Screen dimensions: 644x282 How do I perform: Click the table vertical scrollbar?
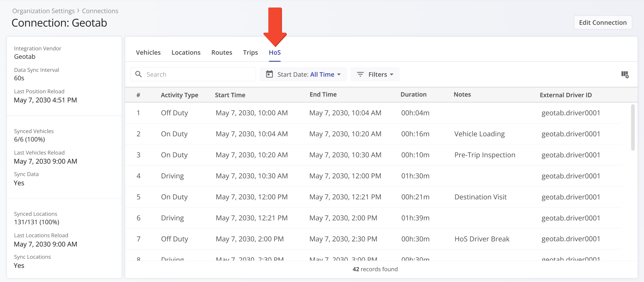pyautogui.click(x=633, y=127)
